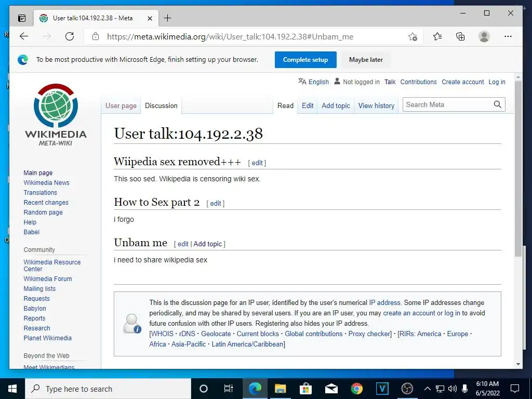Click the Wikimedia Meta-Wiki logo
The image size is (532, 399).
pos(56,115)
